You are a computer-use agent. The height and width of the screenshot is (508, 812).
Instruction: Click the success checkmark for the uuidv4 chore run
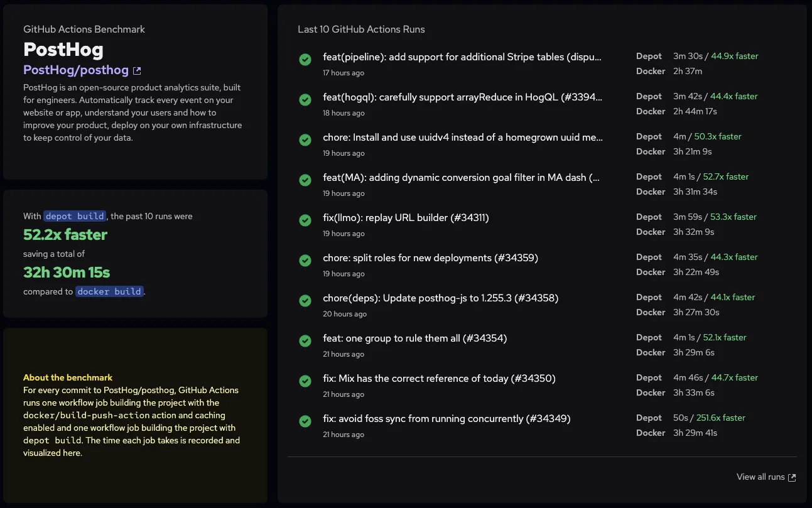[305, 139]
